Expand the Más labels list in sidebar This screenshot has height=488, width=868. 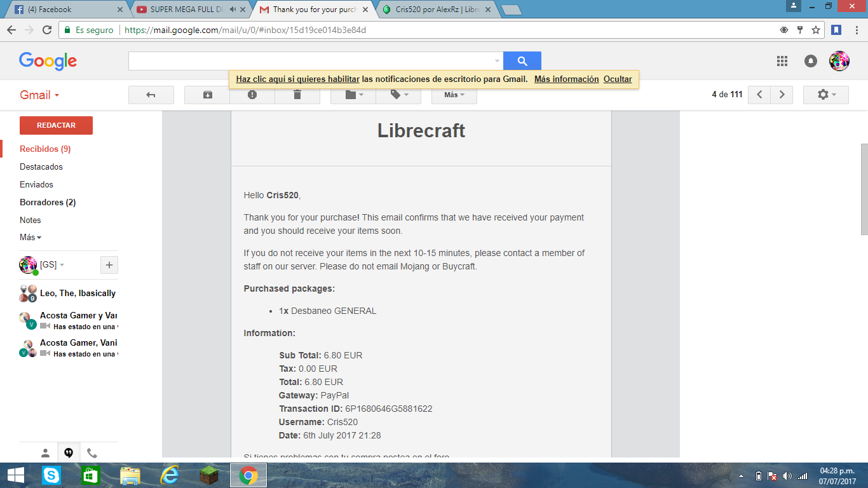tap(31, 237)
